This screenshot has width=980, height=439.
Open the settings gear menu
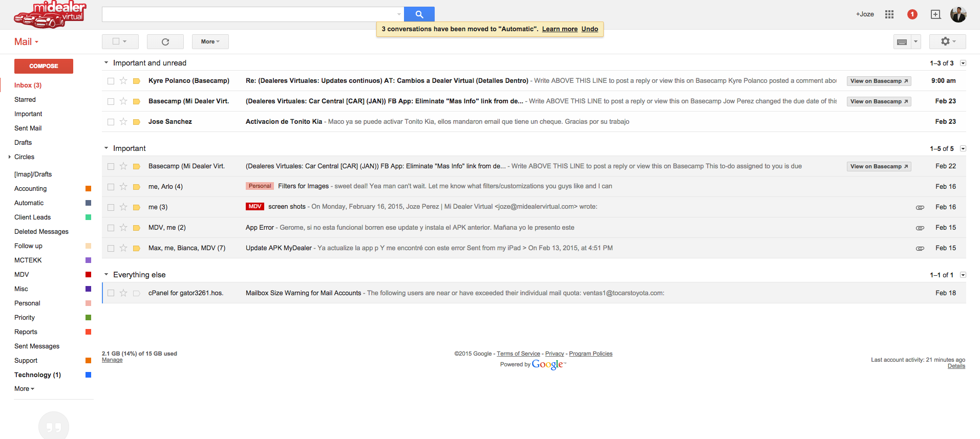click(x=948, y=41)
